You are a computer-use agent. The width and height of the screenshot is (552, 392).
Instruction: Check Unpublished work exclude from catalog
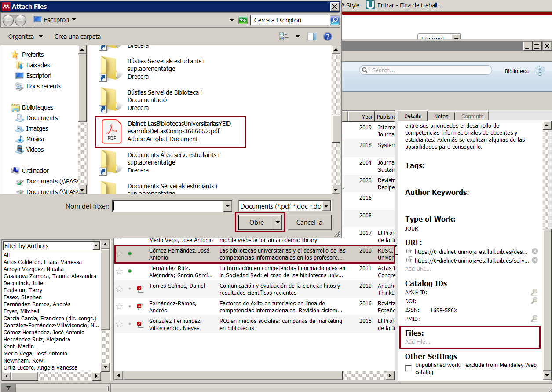click(409, 367)
